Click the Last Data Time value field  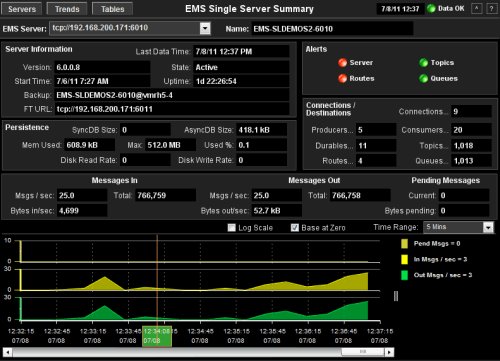[241, 52]
